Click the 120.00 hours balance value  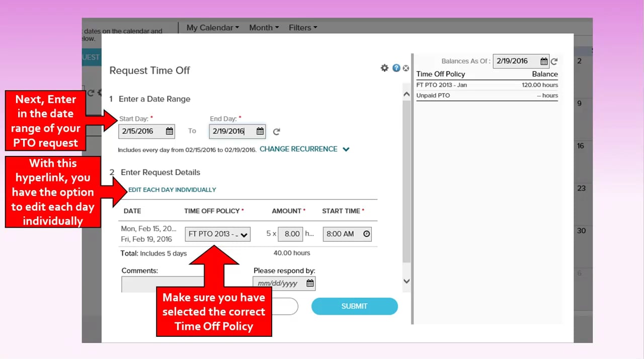coord(540,85)
